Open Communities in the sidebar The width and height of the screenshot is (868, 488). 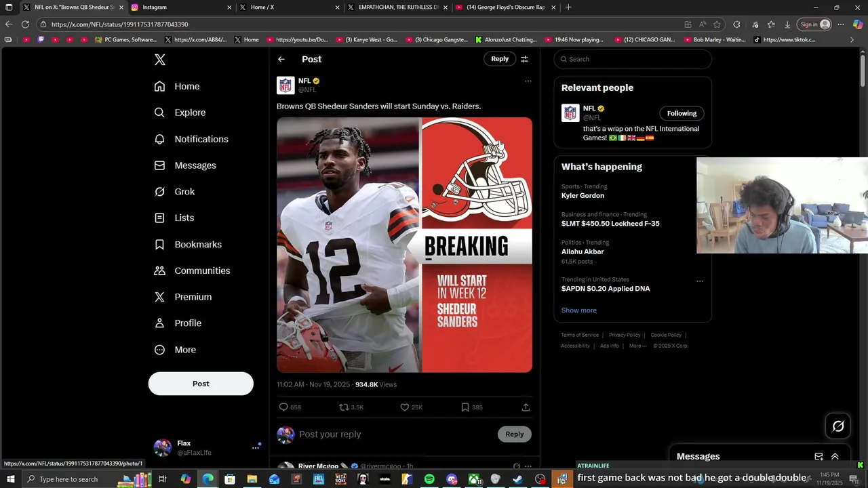[x=192, y=270]
